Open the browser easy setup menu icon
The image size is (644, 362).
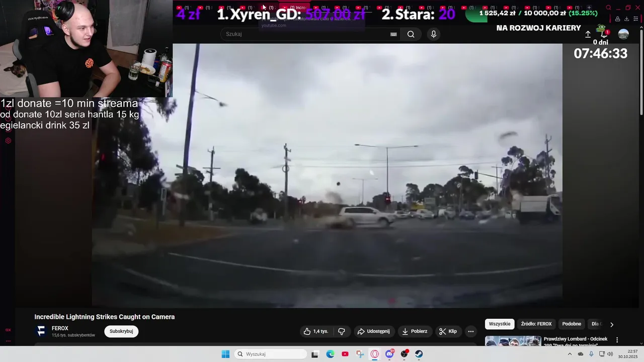coord(635,19)
